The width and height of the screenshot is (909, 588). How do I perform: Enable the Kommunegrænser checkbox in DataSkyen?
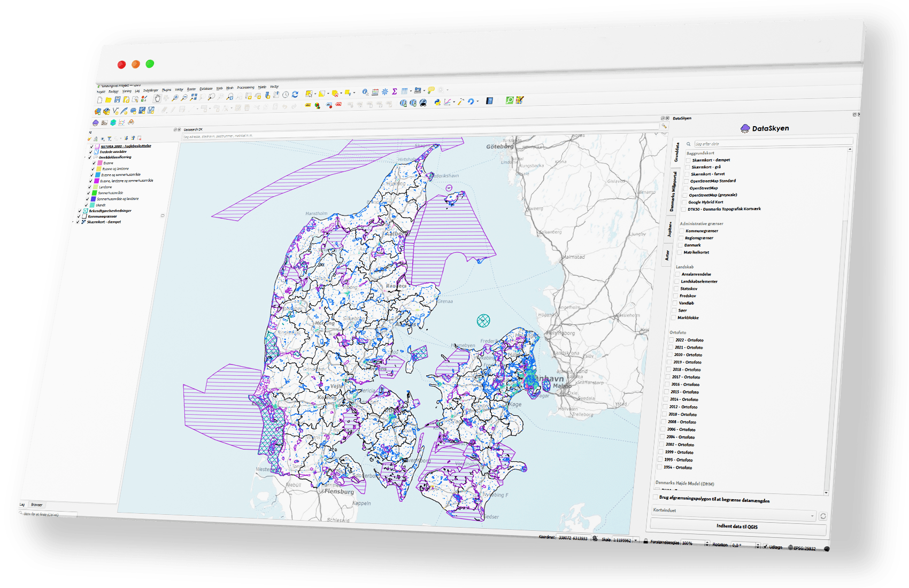pos(682,230)
